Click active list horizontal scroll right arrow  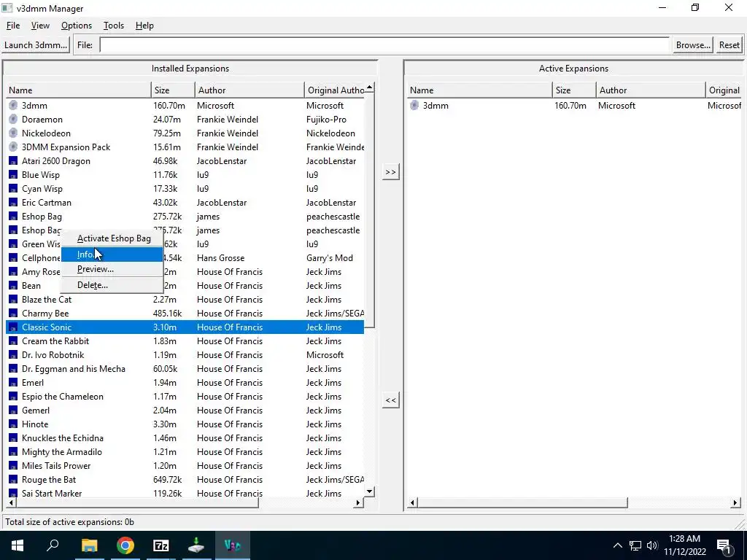[x=735, y=502]
